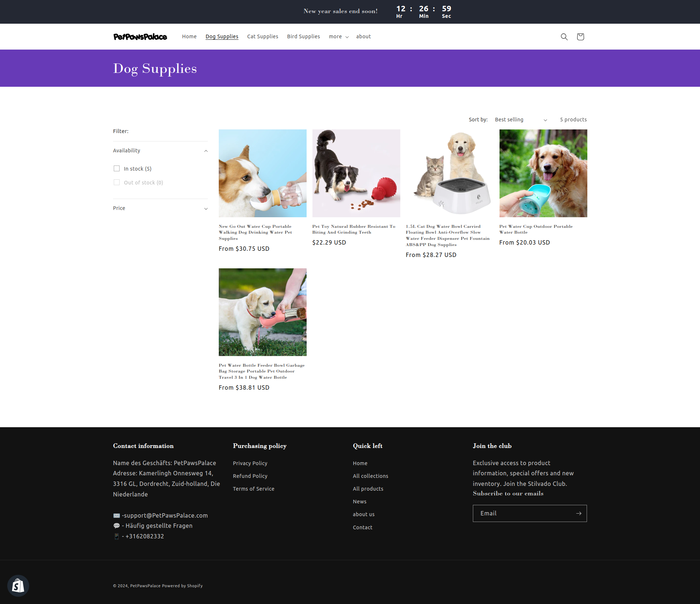This screenshot has height=604, width=700.
Task: Go to Cat Supplies menu item
Action: (x=262, y=36)
